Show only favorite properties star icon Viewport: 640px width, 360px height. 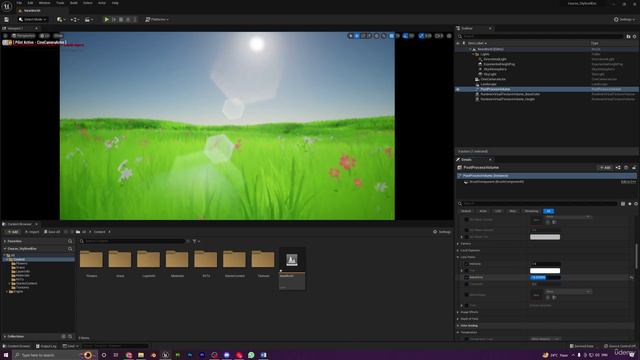[x=630, y=204]
